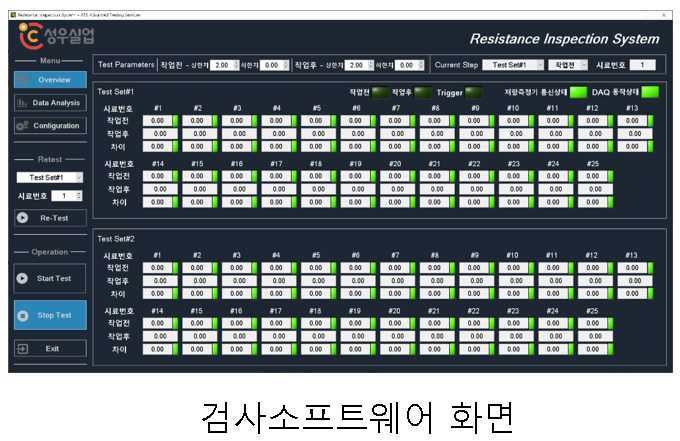Screen dimensions: 680x441
Task: Click the Resistance Inspection System heading
Action: pos(565,39)
